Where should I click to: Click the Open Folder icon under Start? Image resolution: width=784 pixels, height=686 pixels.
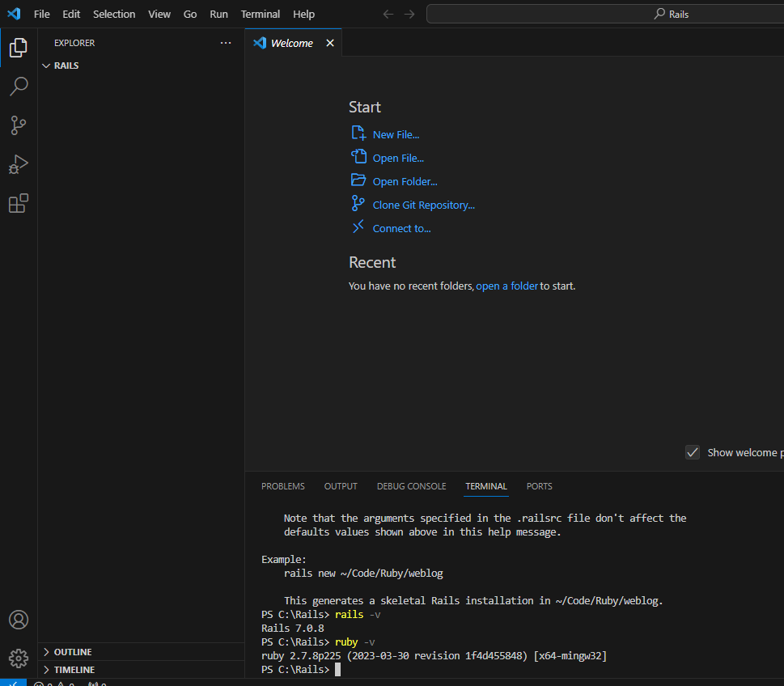[358, 180]
